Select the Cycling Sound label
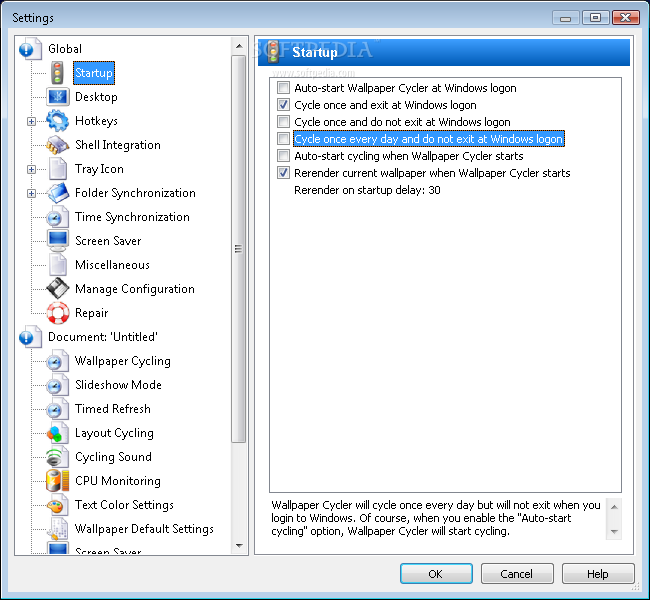This screenshot has height=600, width=650. 113,457
